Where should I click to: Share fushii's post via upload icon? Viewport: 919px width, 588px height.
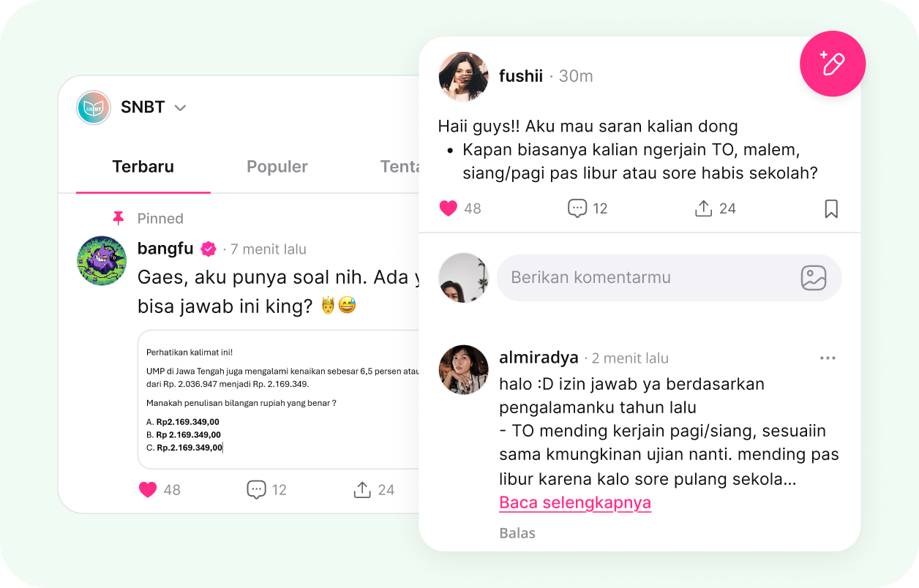point(703,208)
